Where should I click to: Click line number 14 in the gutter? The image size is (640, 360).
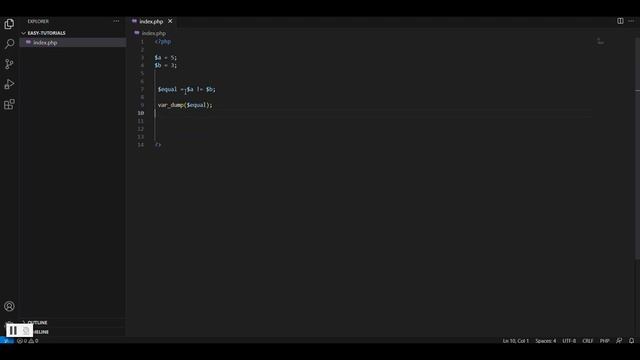[140, 145]
